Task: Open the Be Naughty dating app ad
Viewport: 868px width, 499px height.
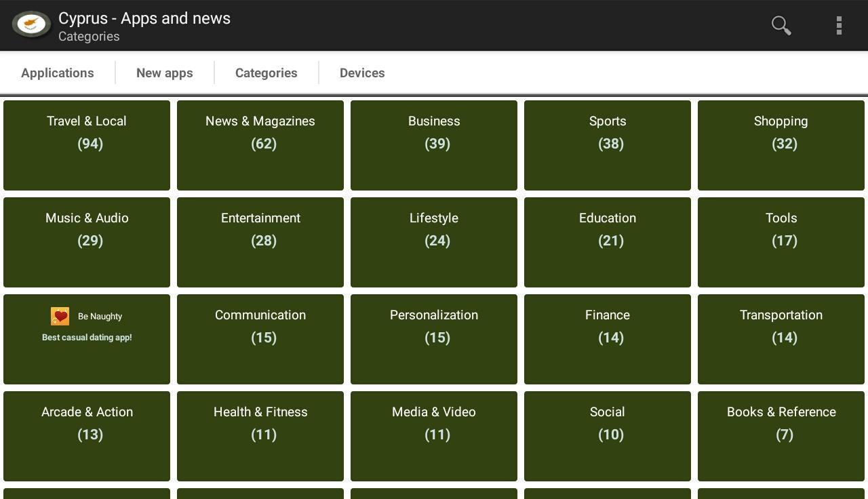Action: point(87,339)
